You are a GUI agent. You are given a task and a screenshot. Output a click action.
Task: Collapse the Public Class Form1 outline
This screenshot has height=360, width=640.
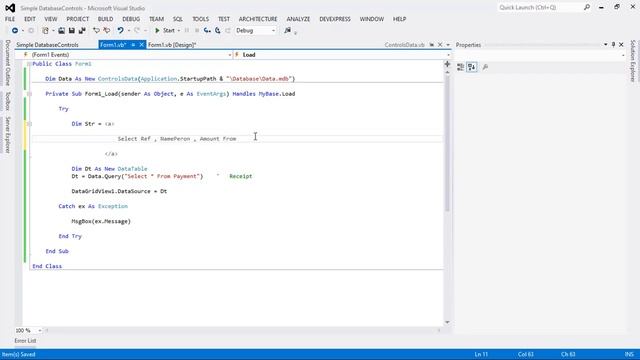[29, 64]
